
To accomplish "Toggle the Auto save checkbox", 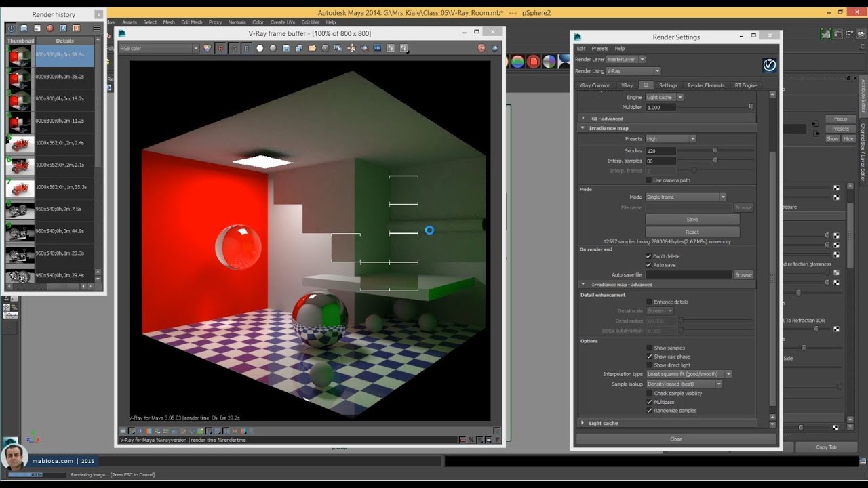I will click(x=649, y=265).
